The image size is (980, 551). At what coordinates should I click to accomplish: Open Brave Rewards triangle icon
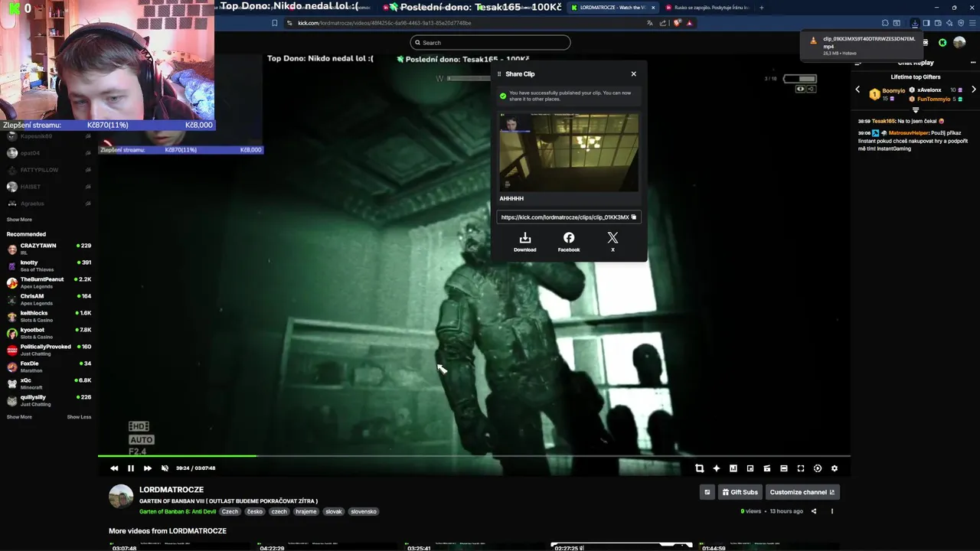(x=689, y=23)
